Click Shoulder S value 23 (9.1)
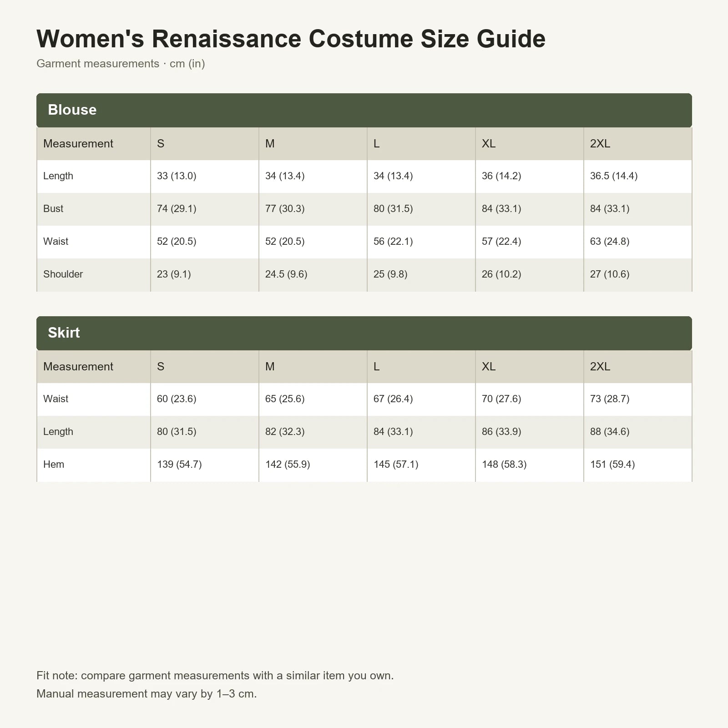The height and width of the screenshot is (728, 728). click(x=174, y=274)
